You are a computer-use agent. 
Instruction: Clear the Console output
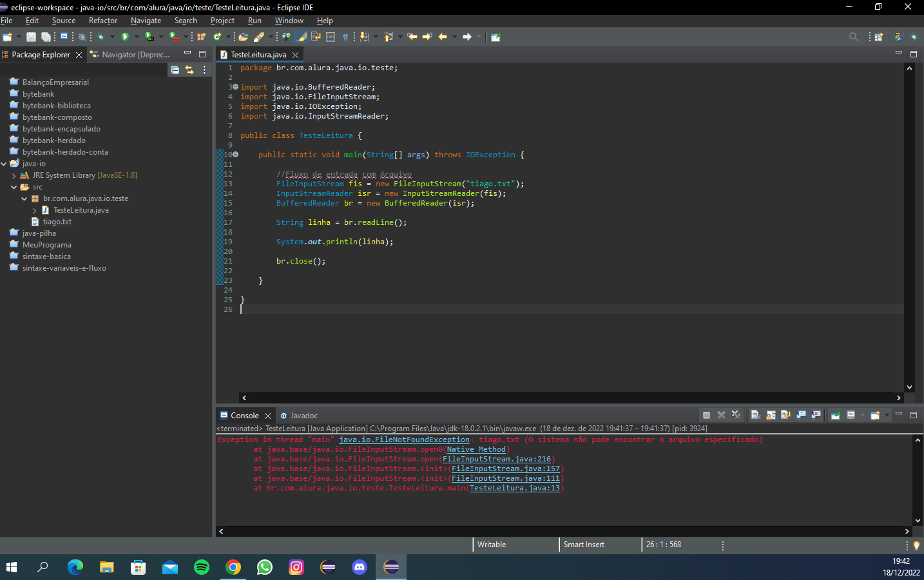tap(756, 415)
